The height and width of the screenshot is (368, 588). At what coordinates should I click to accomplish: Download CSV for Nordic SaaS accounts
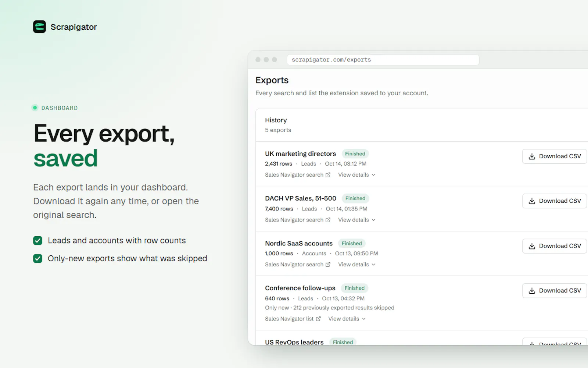coord(555,246)
